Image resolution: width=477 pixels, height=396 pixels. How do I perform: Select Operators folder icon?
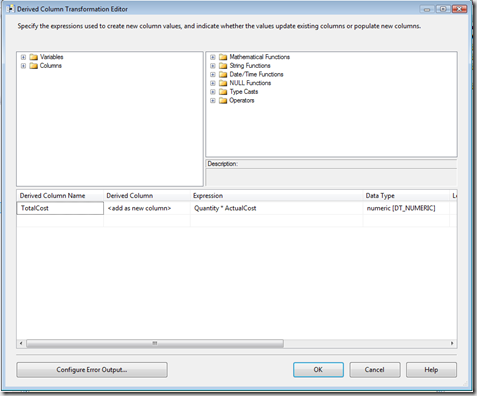223,100
